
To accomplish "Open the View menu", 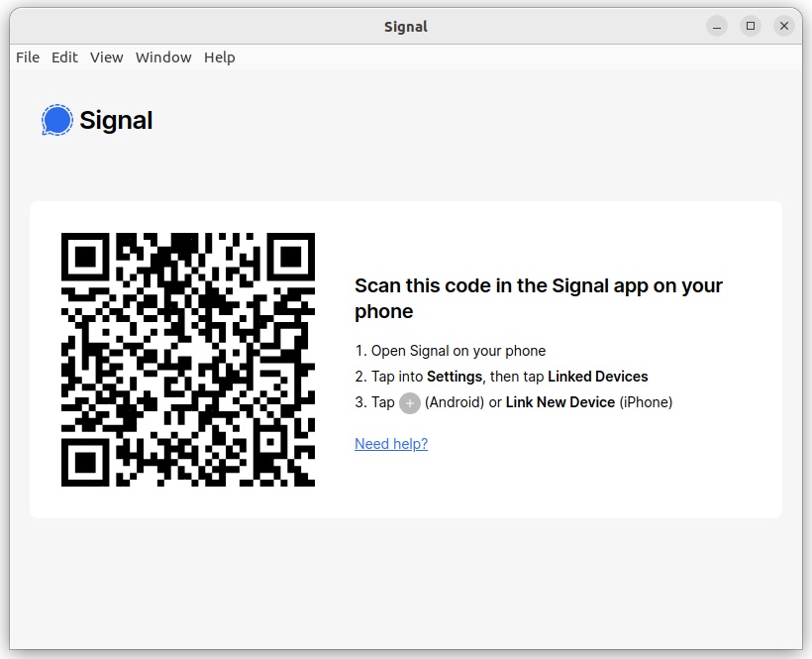I will [107, 57].
